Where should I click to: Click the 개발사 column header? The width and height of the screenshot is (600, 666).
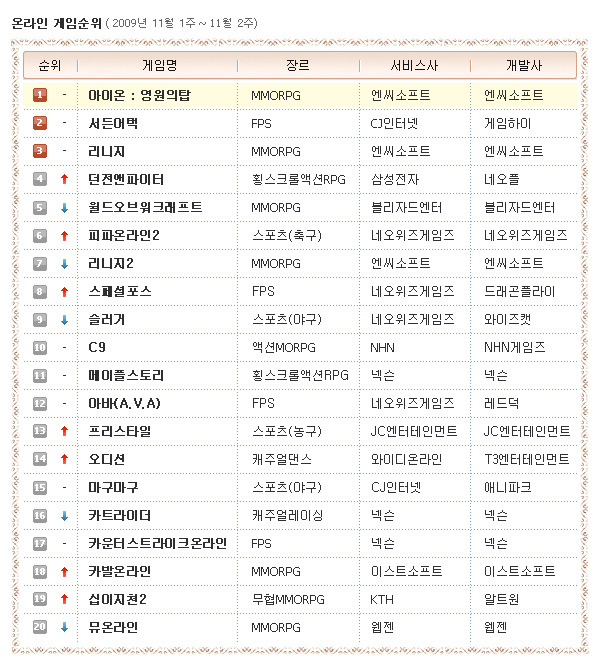pos(524,65)
